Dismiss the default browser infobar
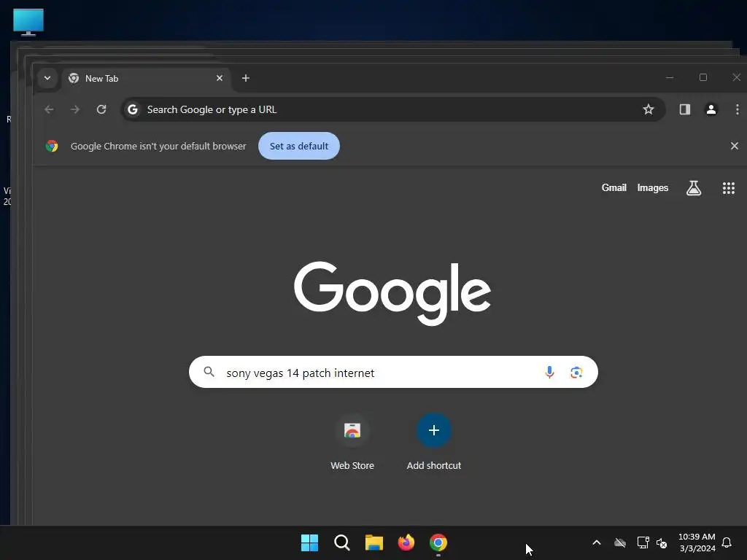 coord(735,146)
